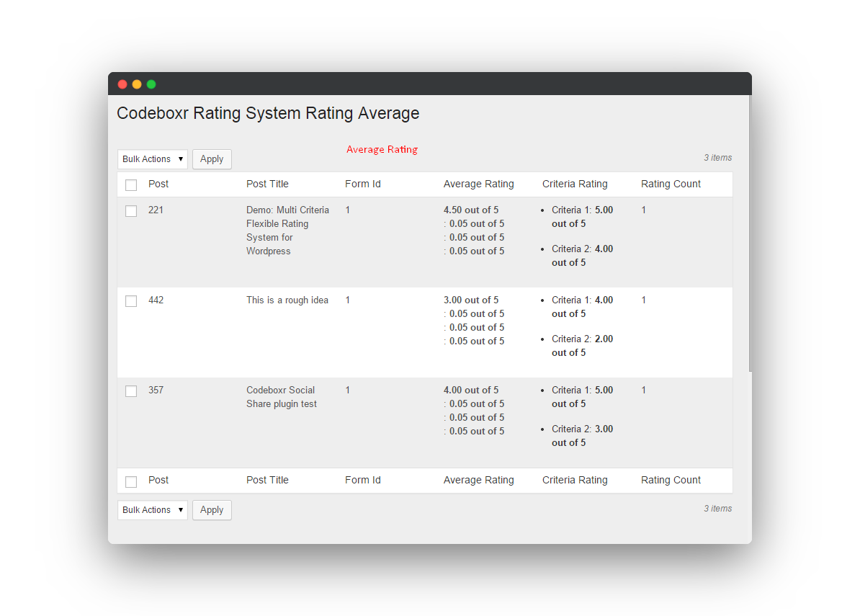
Task: Click title 'This is a rough idea'
Action: click(287, 300)
